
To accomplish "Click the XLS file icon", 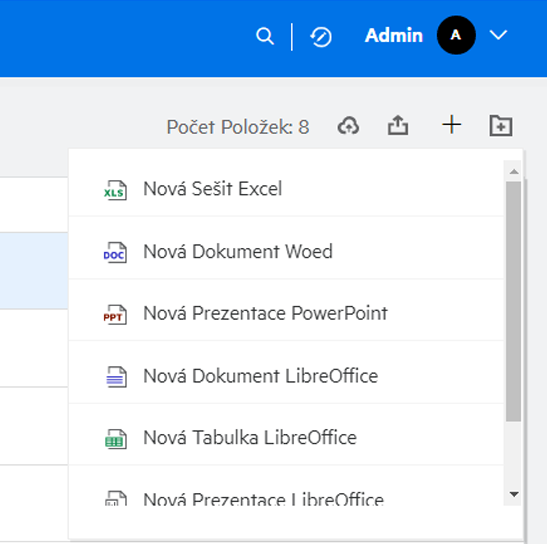I will (x=115, y=190).
